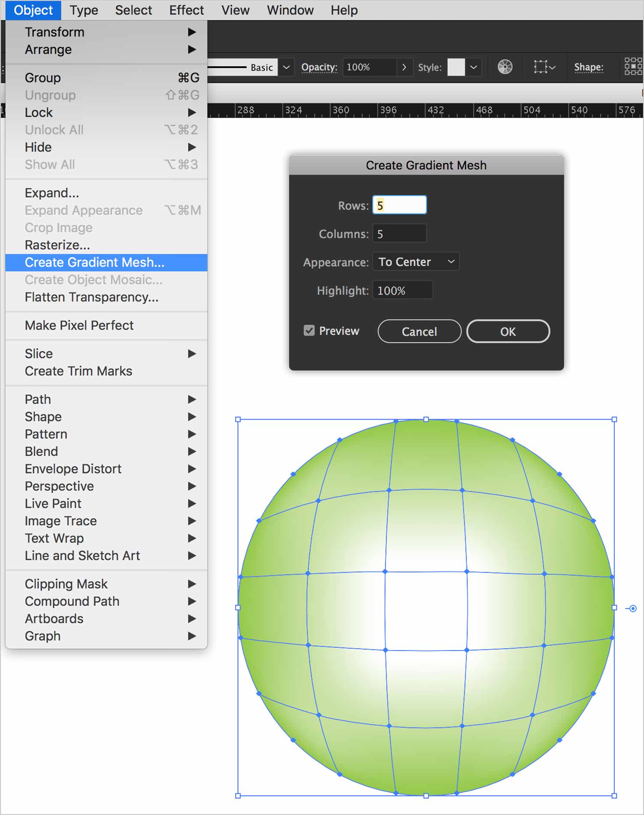Click the mesh sphere's circular handle outside its right edge
The width and height of the screenshot is (644, 815).
click(x=633, y=608)
